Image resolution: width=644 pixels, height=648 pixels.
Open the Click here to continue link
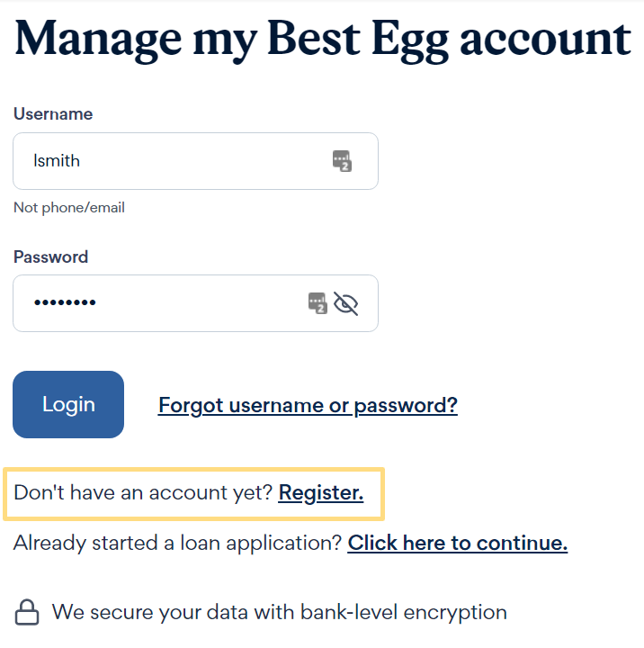(457, 543)
